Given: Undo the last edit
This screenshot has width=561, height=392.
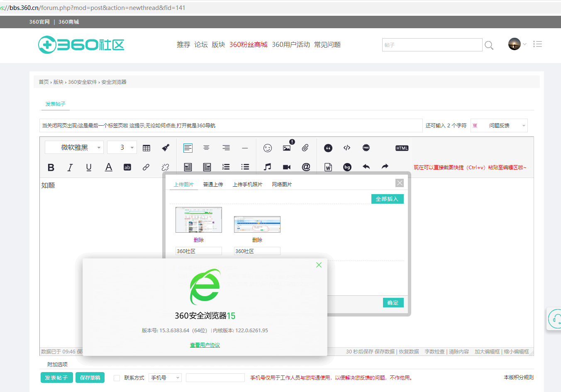Looking at the screenshot, I should (x=366, y=167).
